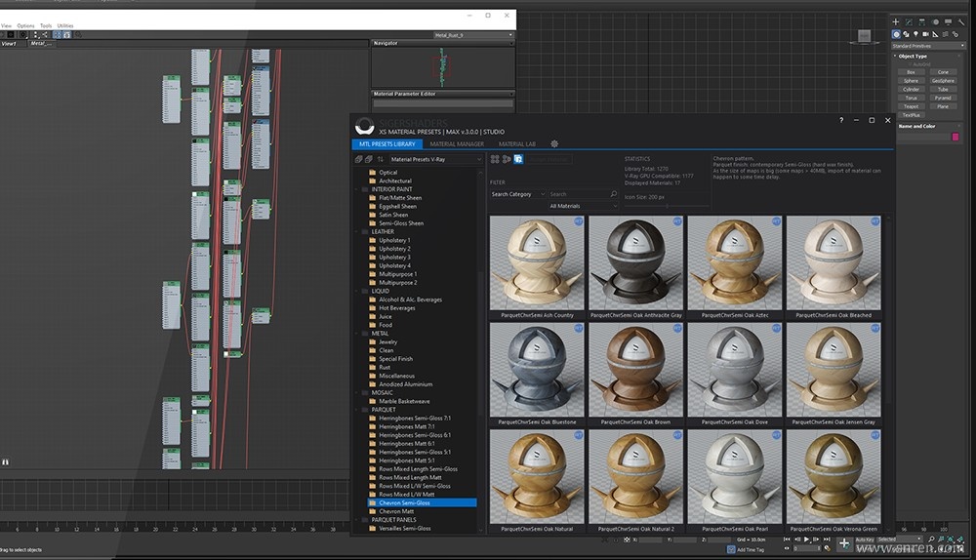This screenshot has height=560, width=976.
Task: Open the Search Category dropdown
Action: coord(516,194)
